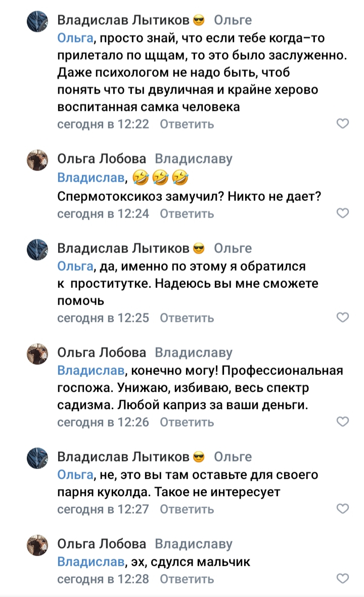
Task: Like the comment posted at 12:26
Action: click(343, 422)
